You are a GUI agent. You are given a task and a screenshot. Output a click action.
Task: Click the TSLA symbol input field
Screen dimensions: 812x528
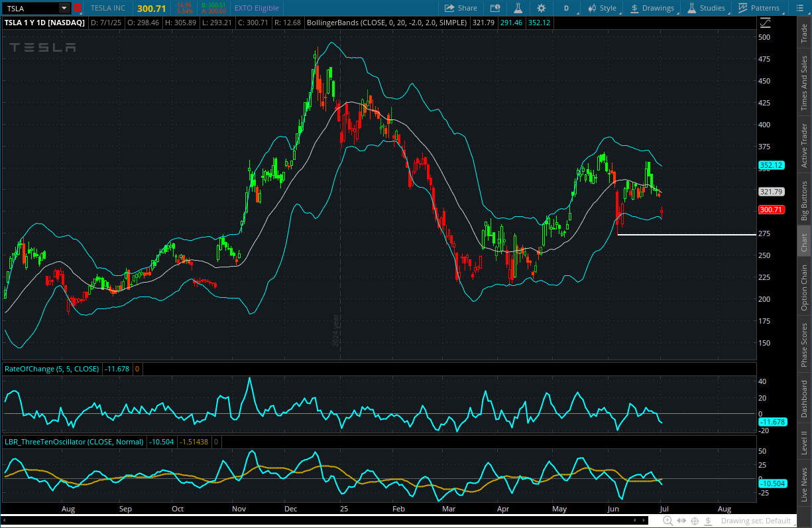31,8
